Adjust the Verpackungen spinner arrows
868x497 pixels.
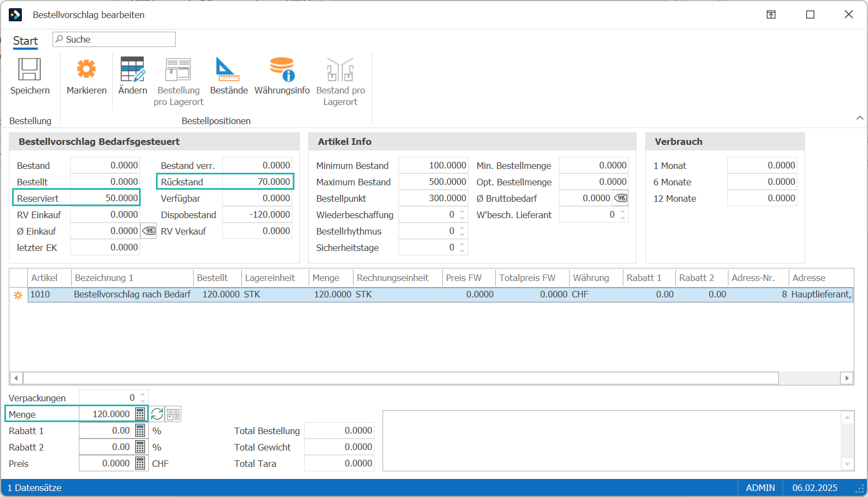pyautogui.click(x=142, y=397)
